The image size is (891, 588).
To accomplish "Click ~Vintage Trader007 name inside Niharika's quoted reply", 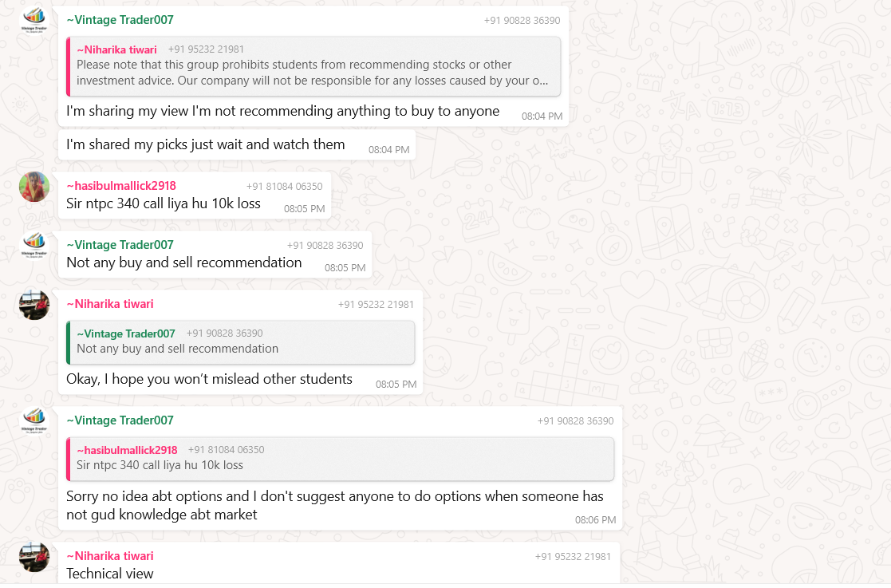I will click(125, 333).
